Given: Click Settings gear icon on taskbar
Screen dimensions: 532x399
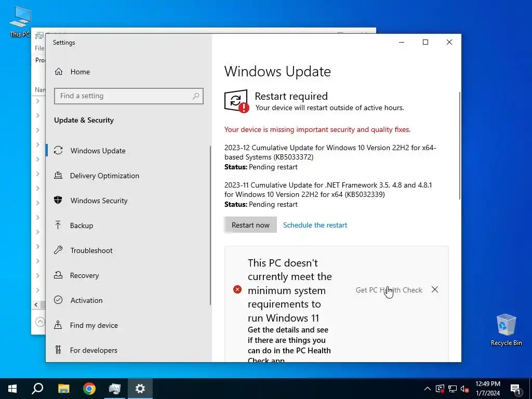Looking at the screenshot, I should coord(140,389).
